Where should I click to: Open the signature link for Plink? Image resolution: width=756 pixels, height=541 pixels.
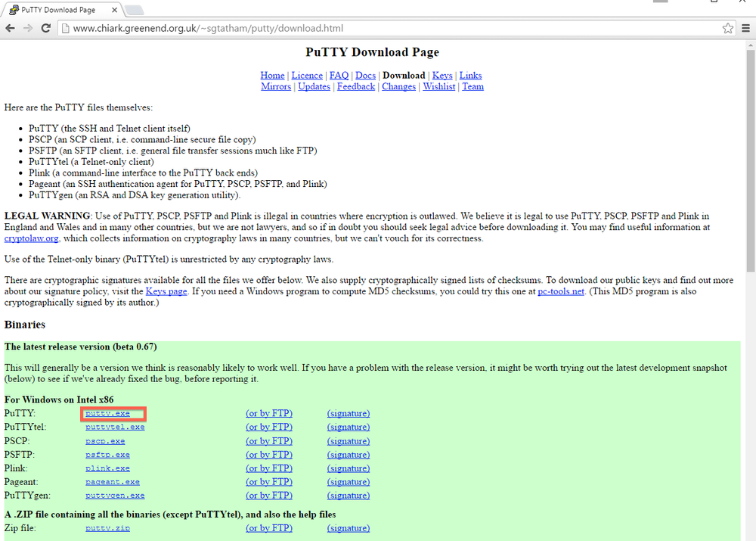[x=349, y=468]
